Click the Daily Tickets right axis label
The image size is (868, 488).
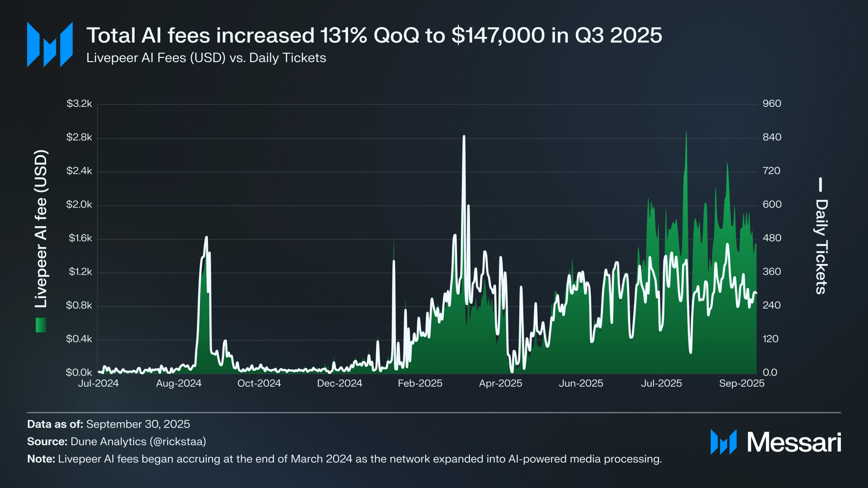(821, 246)
